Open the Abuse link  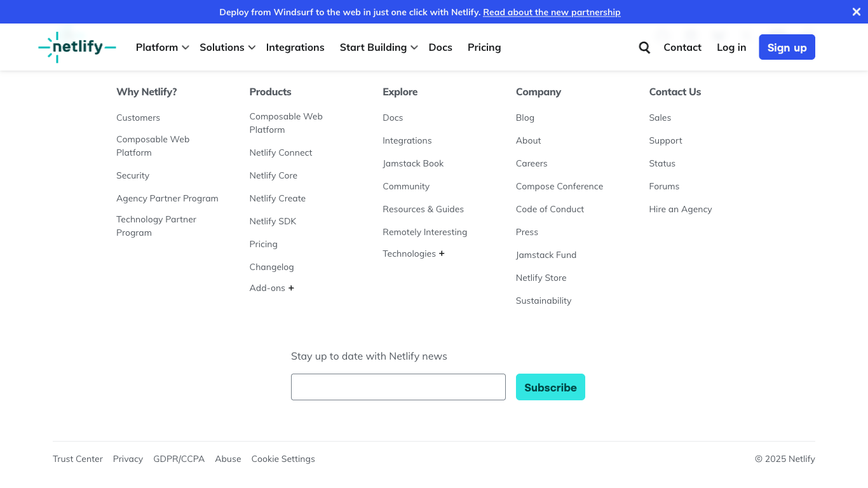(x=228, y=459)
